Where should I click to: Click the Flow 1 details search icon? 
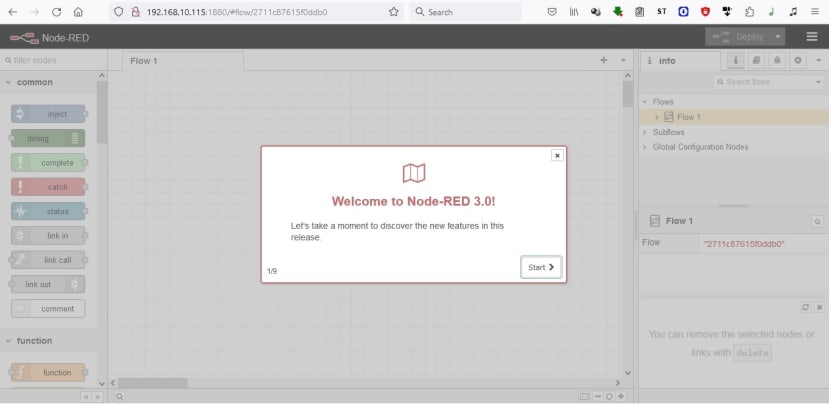coord(817,222)
